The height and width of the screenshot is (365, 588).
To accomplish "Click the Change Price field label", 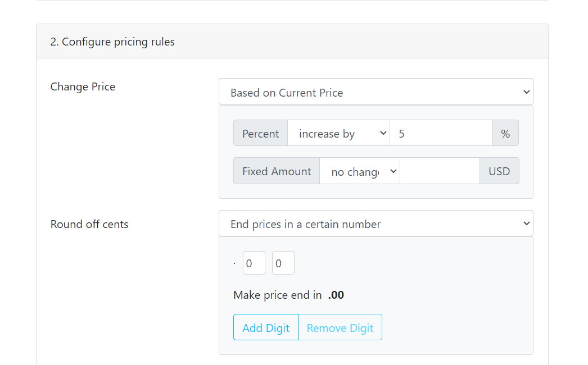I will [83, 86].
